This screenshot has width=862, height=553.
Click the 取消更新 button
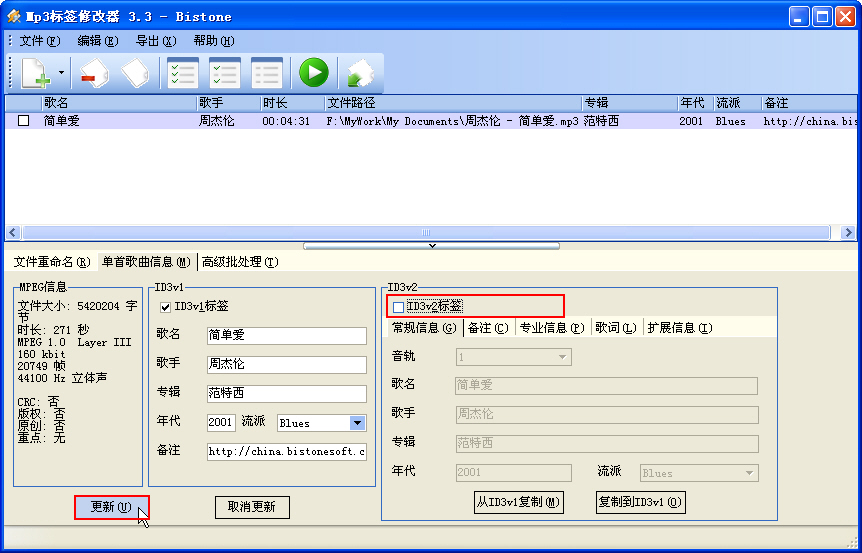pyautogui.click(x=252, y=507)
